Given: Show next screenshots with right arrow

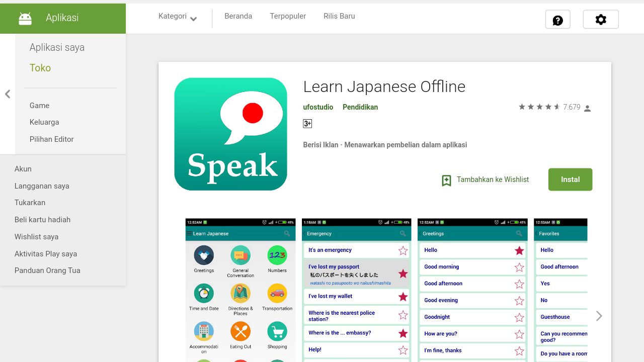Looking at the screenshot, I should pyautogui.click(x=599, y=316).
